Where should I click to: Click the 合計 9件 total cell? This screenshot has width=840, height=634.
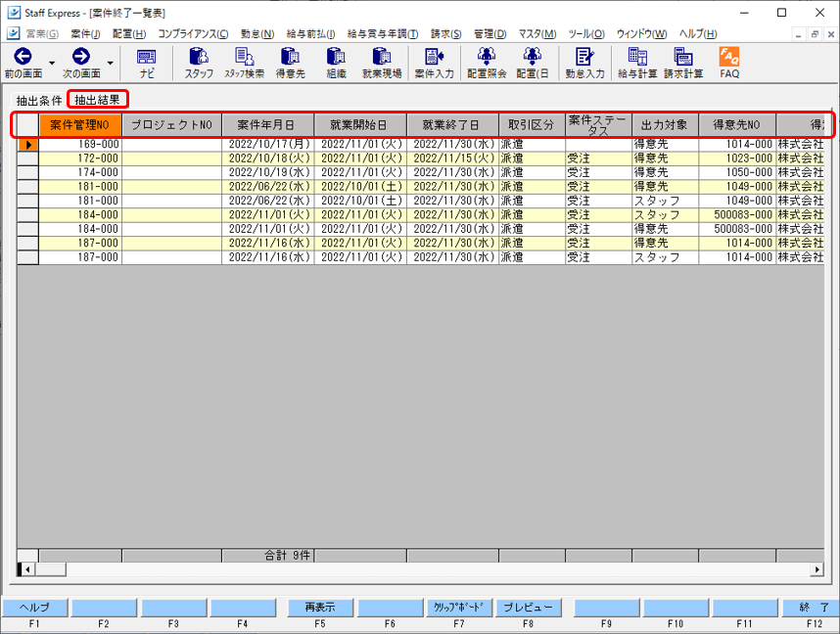268,556
